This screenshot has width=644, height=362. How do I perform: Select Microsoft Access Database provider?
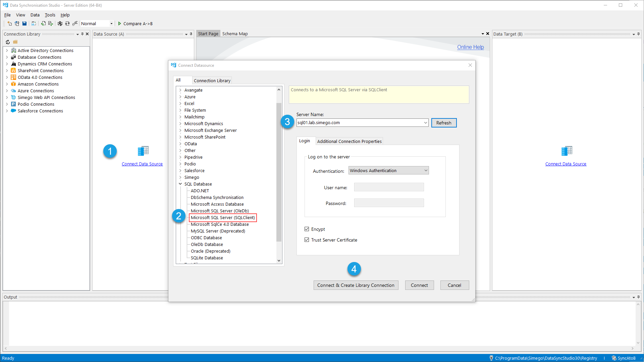click(x=217, y=204)
